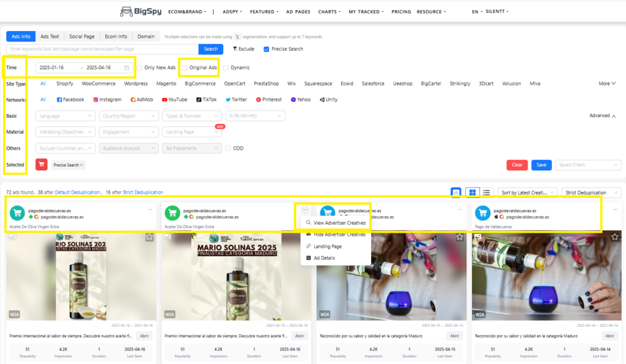
Task: Toggle the Exclude filter option
Action: pyautogui.click(x=243, y=49)
